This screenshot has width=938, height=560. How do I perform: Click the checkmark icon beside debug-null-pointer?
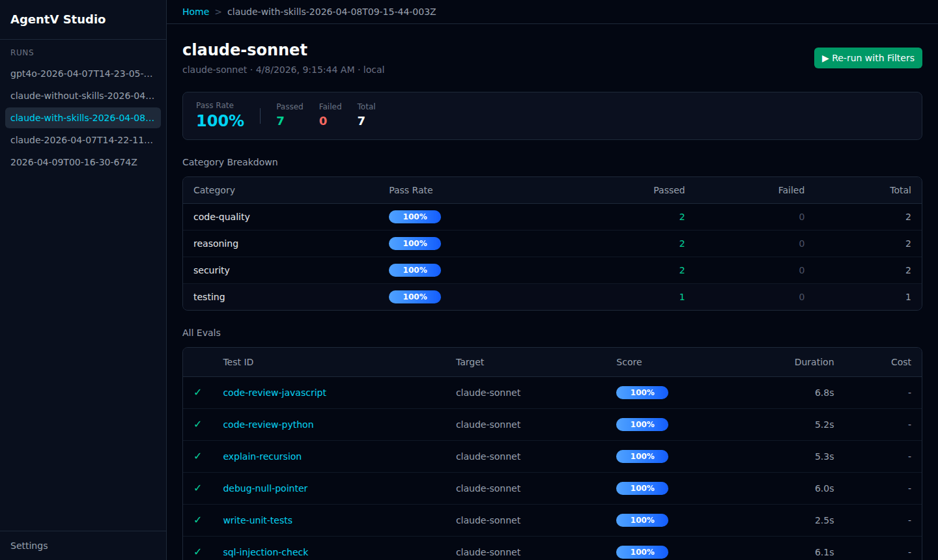tap(198, 488)
